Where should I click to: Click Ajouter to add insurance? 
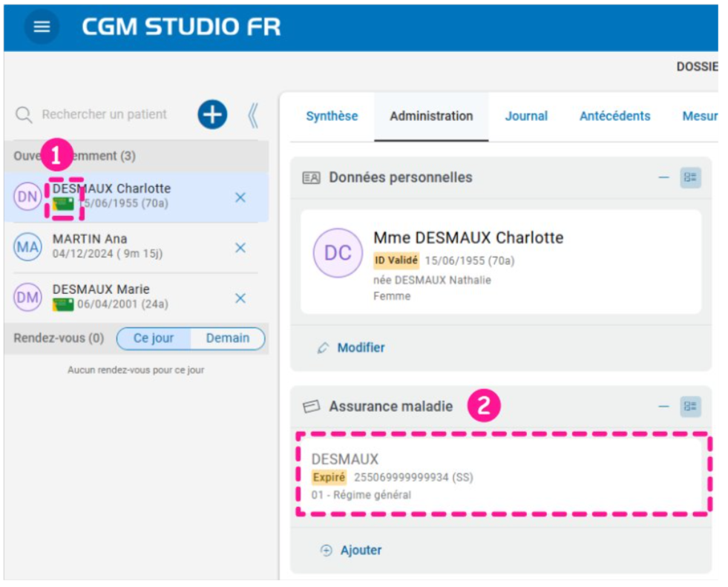pos(361,551)
